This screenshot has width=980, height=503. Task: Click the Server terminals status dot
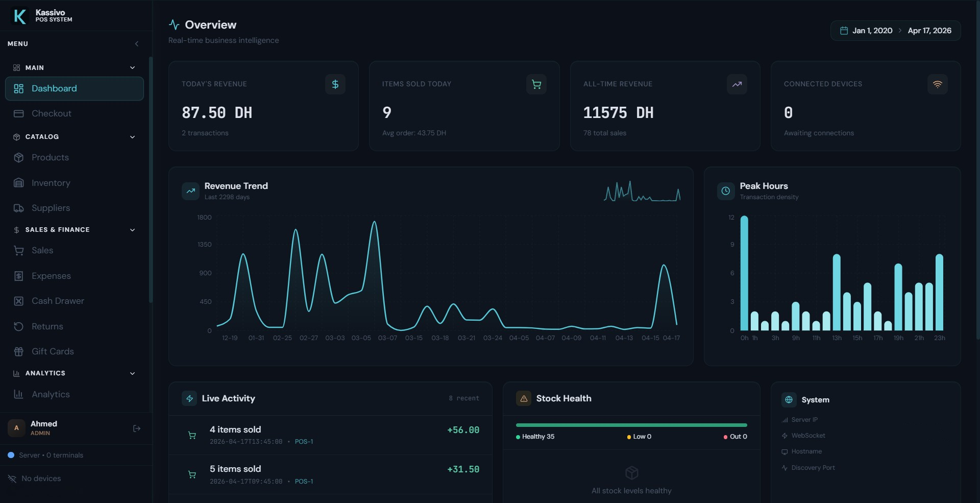point(11,455)
